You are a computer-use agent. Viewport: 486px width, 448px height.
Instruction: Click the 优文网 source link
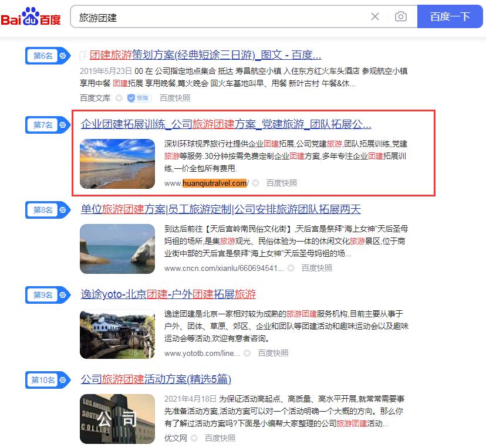(x=176, y=438)
